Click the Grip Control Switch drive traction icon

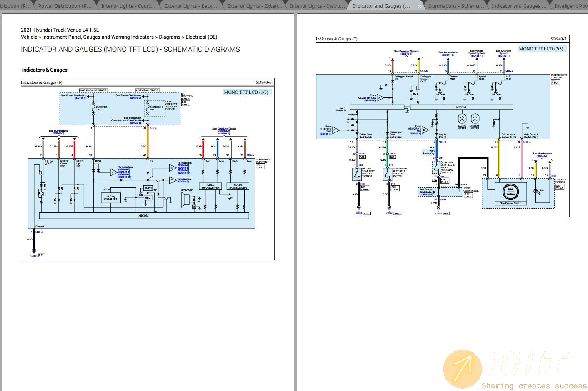pyautogui.click(x=510, y=192)
